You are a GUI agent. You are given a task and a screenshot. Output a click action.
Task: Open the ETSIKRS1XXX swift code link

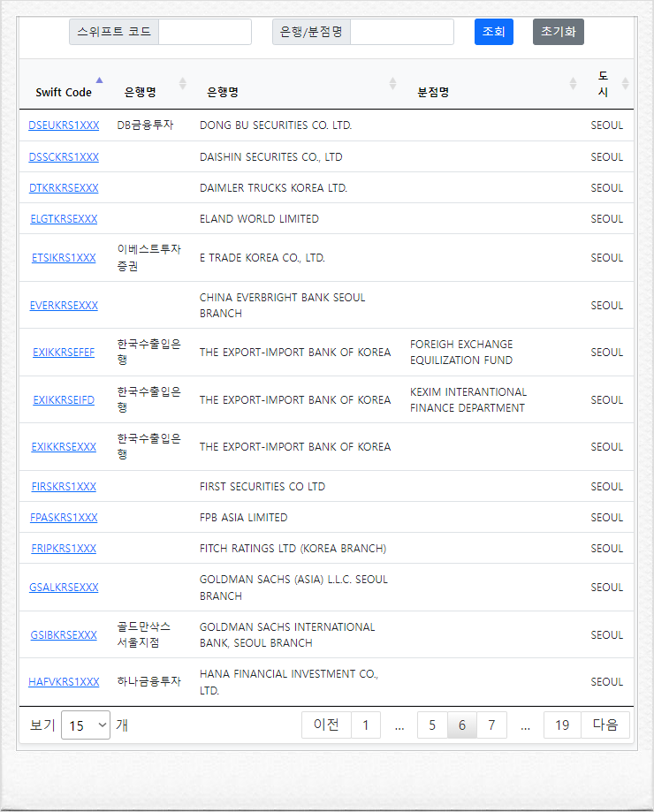pos(64,258)
